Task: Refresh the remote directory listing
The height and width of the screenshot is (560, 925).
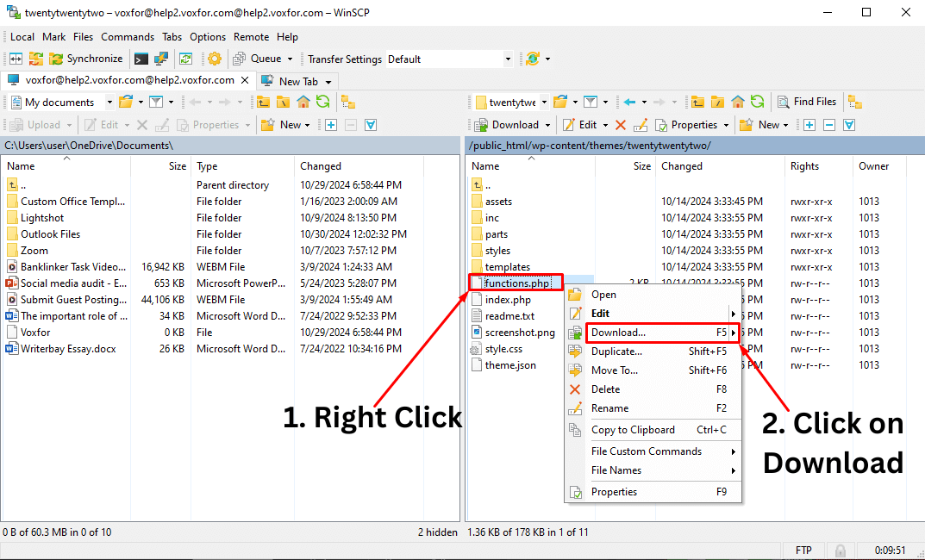Action: [x=757, y=101]
